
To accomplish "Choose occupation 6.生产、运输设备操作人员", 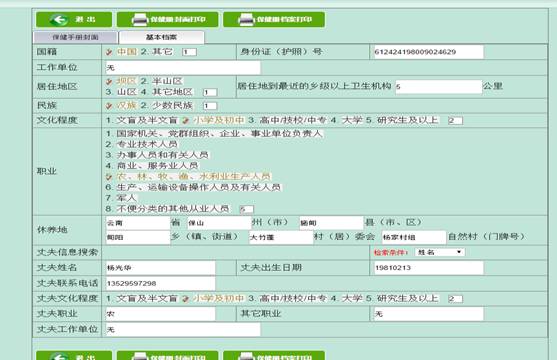I will [193, 187].
